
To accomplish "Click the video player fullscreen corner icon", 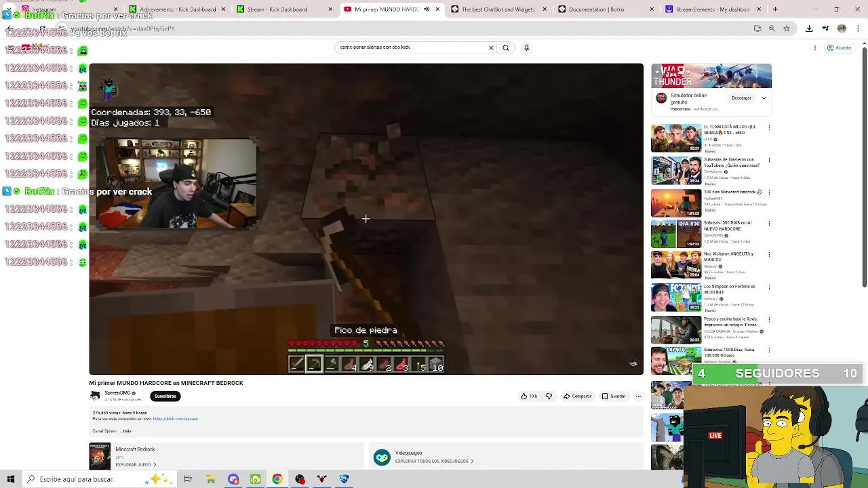I will 633,363.
